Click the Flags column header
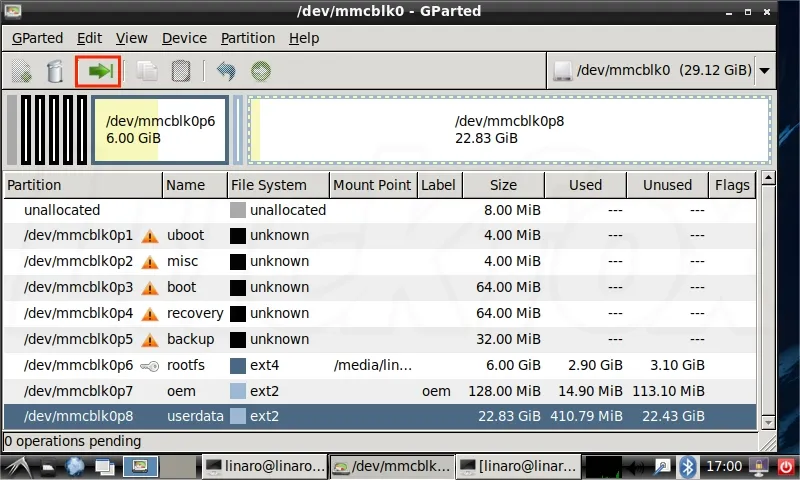800x480 pixels. pos(732,185)
